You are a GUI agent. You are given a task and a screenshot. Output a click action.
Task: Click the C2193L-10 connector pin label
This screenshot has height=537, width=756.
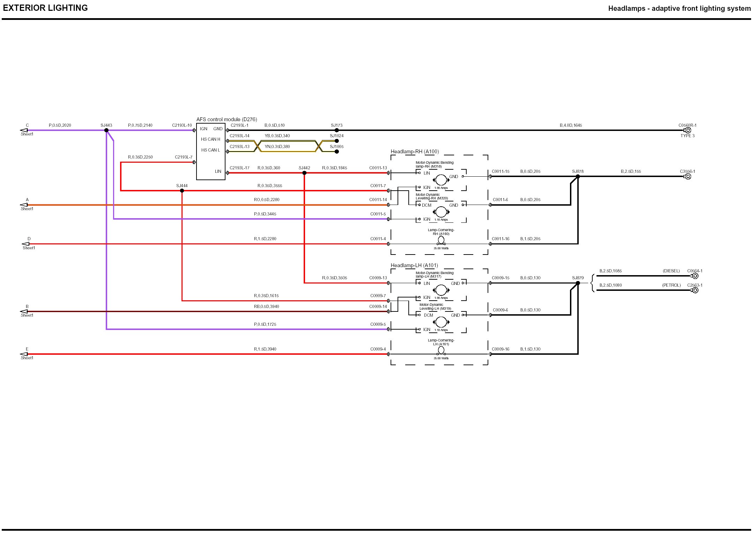coord(182,125)
